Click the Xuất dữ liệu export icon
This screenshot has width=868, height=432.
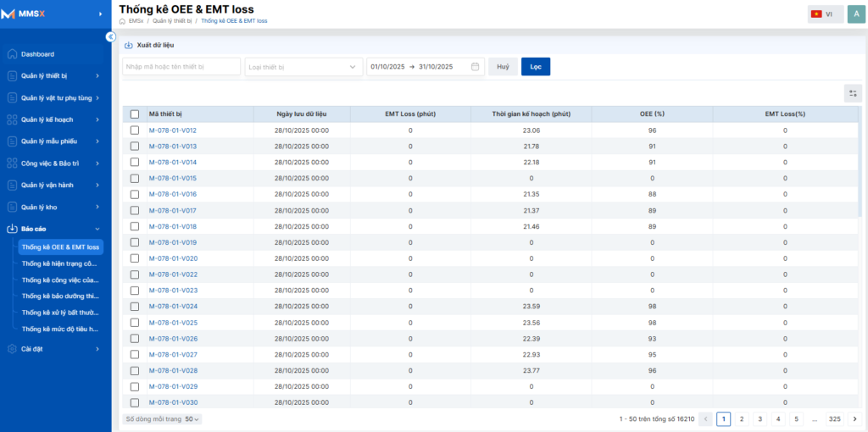point(129,46)
